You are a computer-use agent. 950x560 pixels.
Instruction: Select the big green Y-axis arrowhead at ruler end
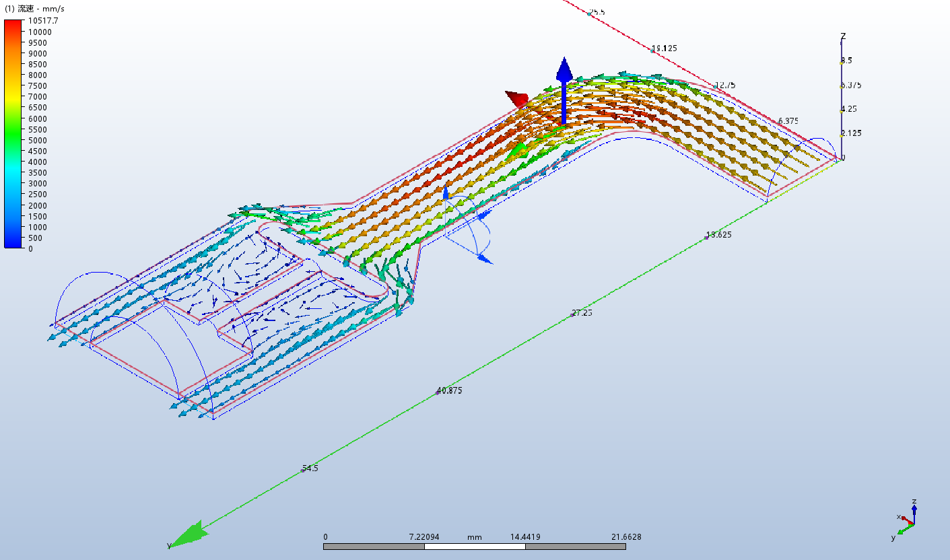coord(188,534)
